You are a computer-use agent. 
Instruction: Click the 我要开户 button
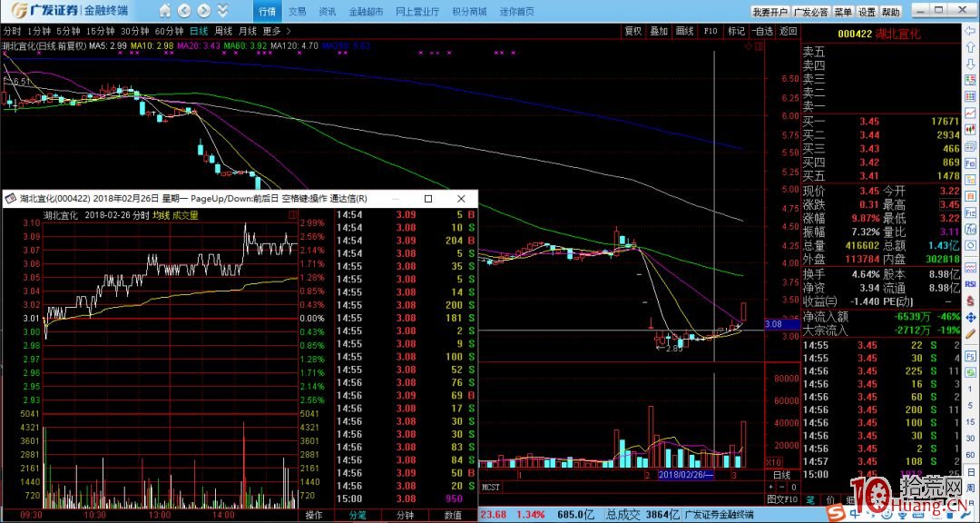[770, 12]
